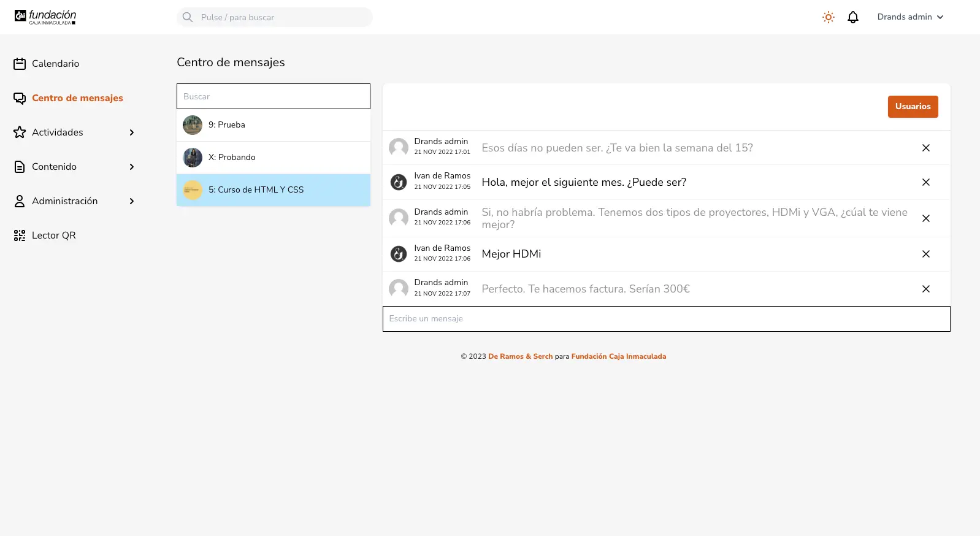Open the "9: Prueba" conversation
Screen dimensions: 980x536
(273, 125)
